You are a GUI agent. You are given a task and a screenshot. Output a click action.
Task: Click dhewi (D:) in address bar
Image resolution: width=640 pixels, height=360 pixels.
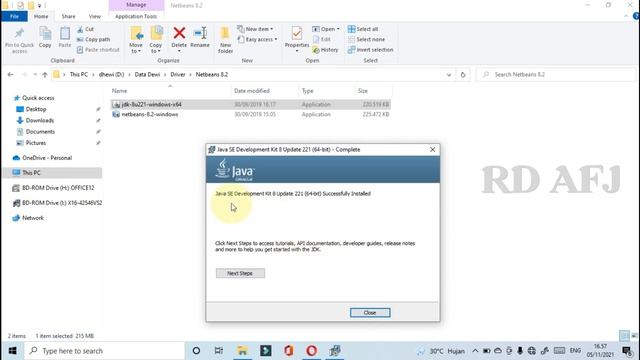(111, 75)
